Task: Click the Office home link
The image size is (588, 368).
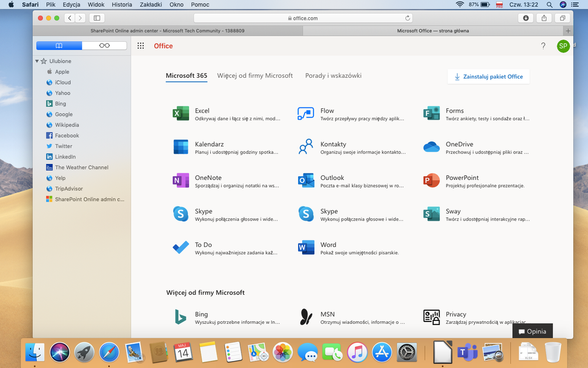Action: 163,46
